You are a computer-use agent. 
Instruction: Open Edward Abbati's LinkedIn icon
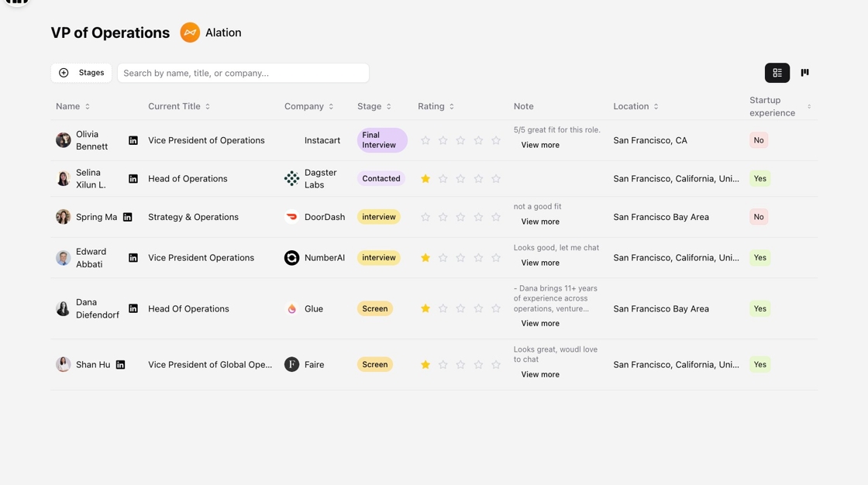point(133,258)
